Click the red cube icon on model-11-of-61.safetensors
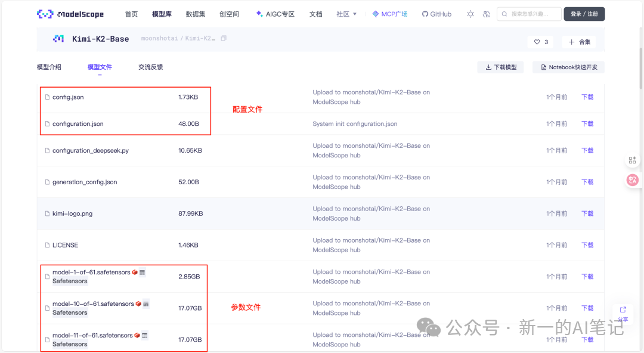This screenshot has width=644, height=353. pyautogui.click(x=137, y=335)
